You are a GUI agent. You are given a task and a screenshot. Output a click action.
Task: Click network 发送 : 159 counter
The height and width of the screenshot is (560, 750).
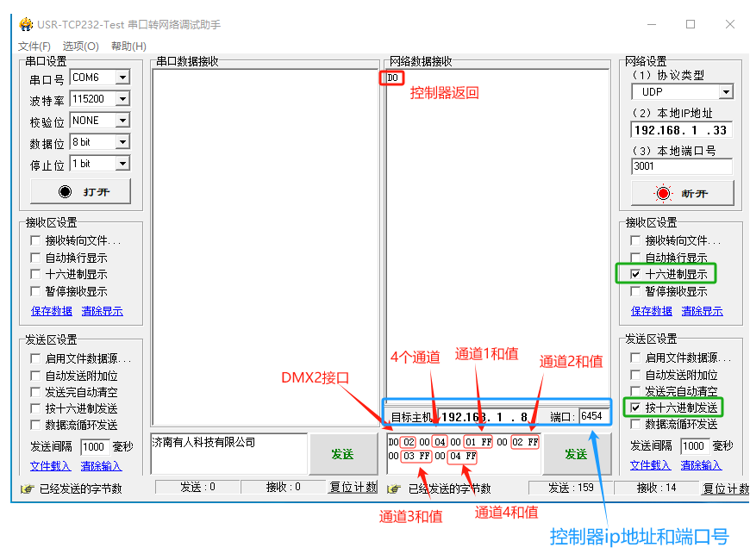[570, 488]
